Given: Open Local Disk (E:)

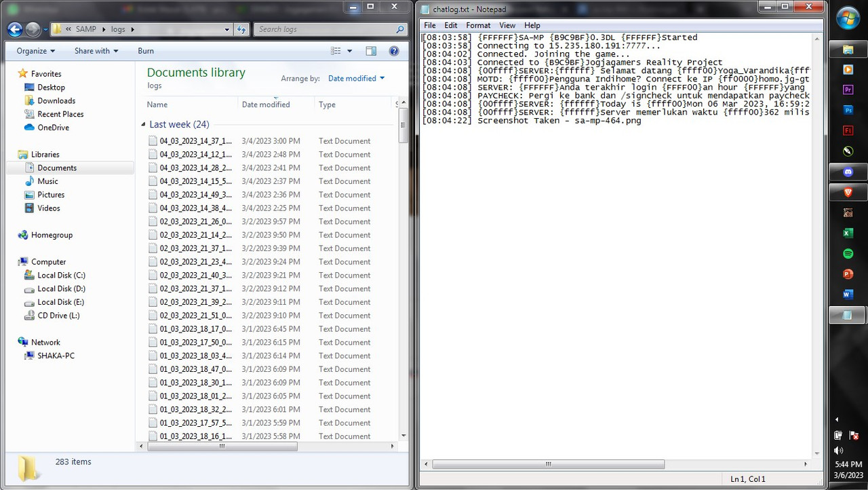Looking at the screenshot, I should tap(61, 303).
